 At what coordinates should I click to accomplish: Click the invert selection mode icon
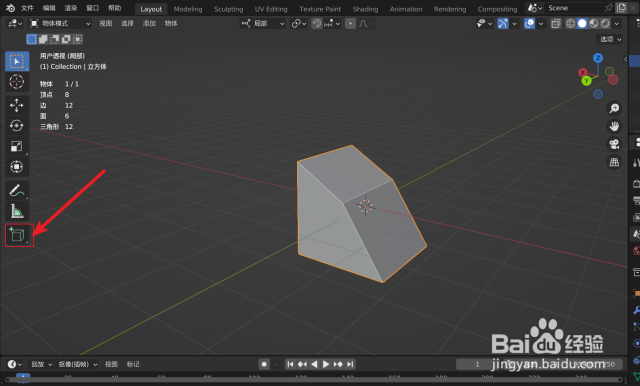66,39
